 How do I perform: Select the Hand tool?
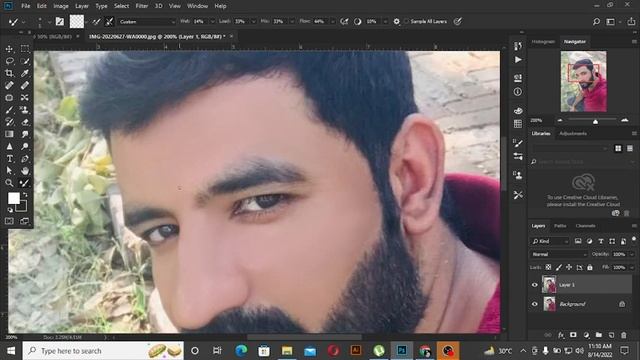click(25, 171)
